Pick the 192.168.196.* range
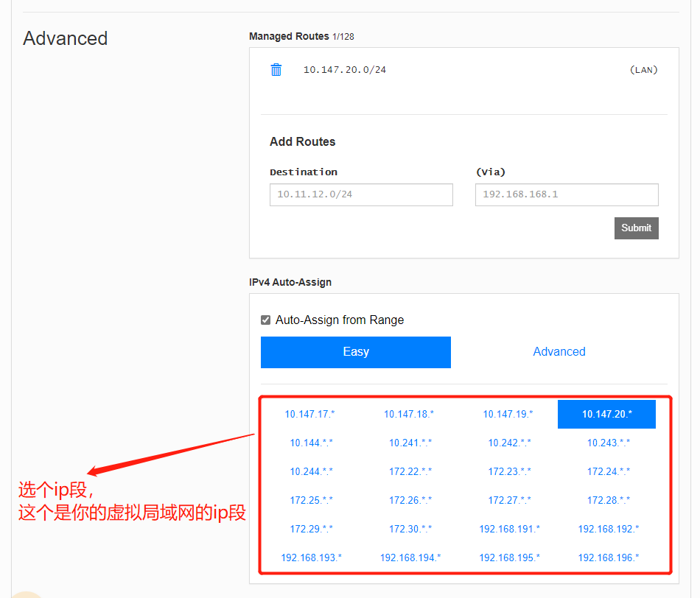 click(x=609, y=557)
